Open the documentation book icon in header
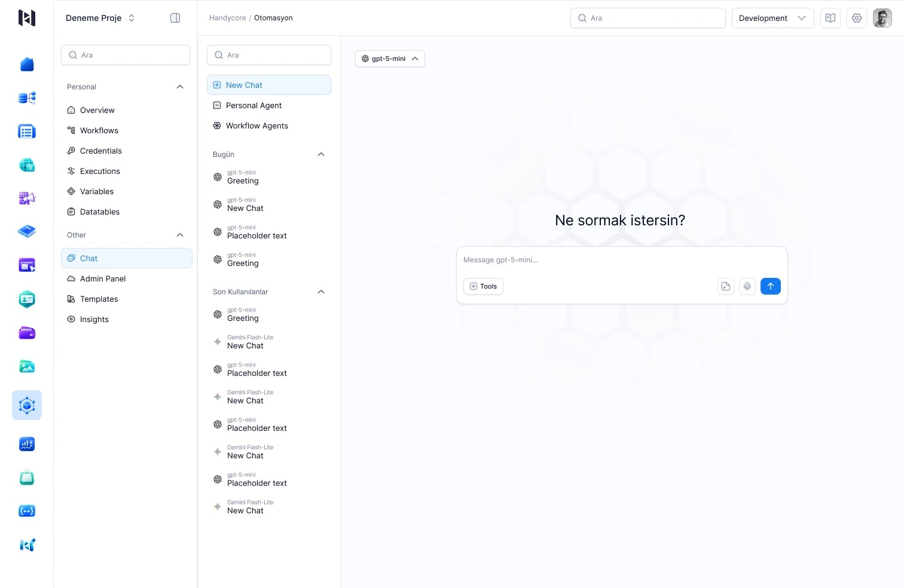904x588 pixels. click(830, 18)
